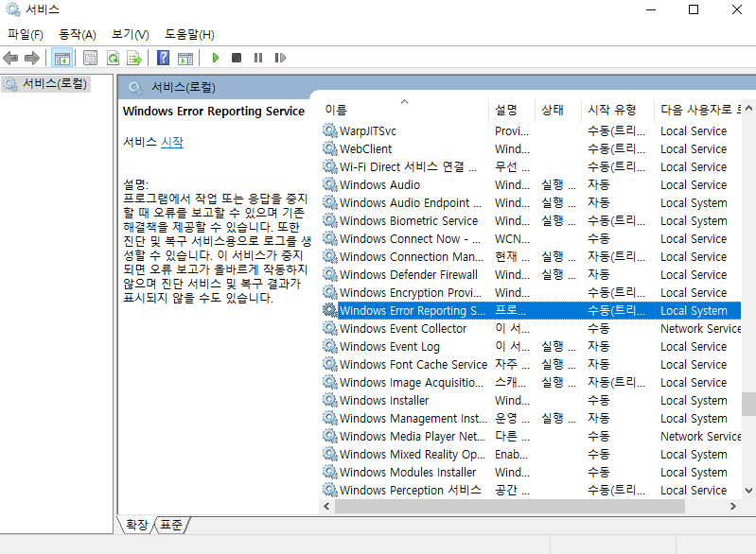Select Windows Event Collector service

pos(531,329)
